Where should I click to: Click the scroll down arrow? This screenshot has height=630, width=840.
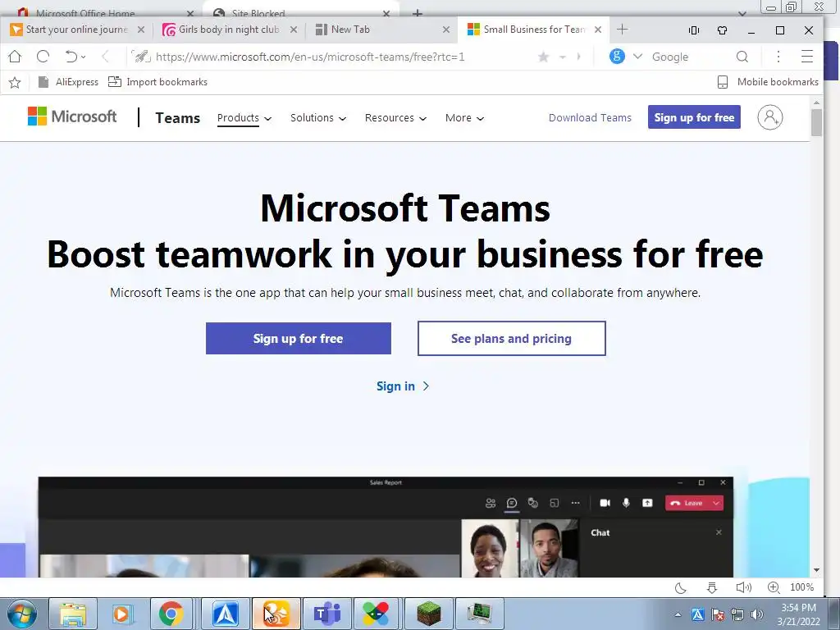pyautogui.click(x=816, y=571)
